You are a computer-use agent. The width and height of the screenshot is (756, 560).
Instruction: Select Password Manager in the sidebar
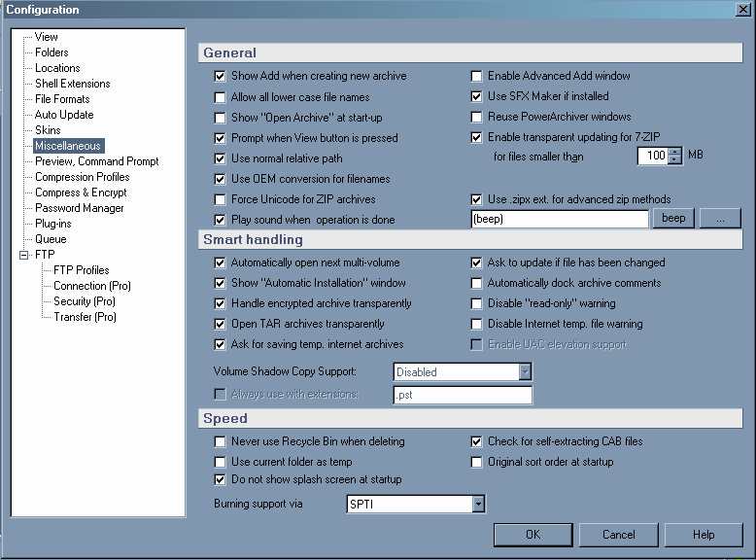pos(79,208)
